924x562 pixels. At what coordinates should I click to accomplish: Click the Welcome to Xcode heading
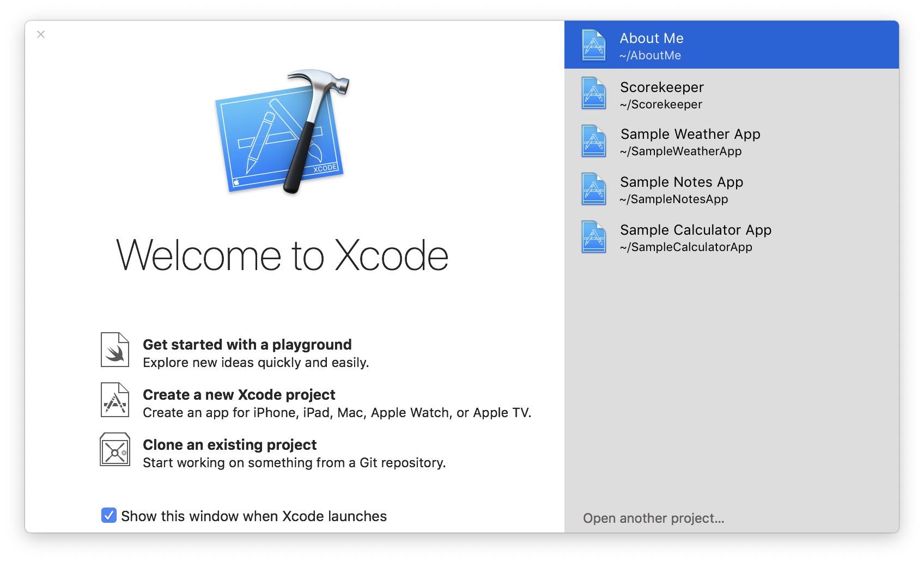tap(282, 255)
